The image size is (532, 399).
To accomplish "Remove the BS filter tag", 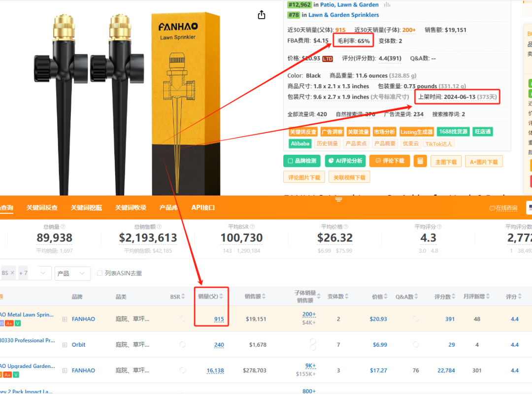I will 12,273.
